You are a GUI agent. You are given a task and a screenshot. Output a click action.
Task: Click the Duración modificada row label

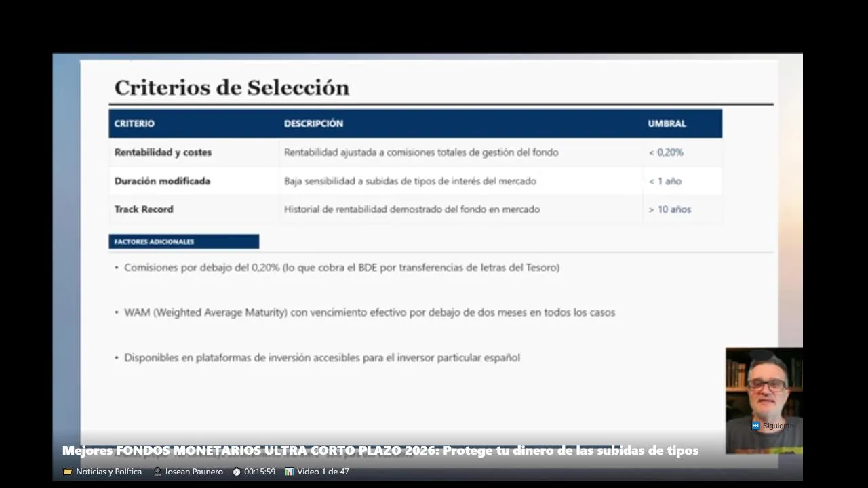pyautogui.click(x=162, y=181)
